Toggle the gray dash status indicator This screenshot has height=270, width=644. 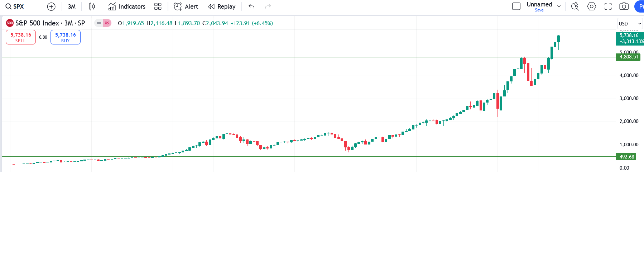coord(99,23)
